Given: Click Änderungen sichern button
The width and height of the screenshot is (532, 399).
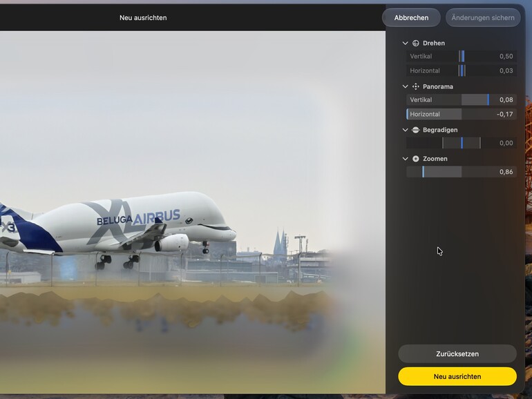Looking at the screenshot, I should [483, 18].
